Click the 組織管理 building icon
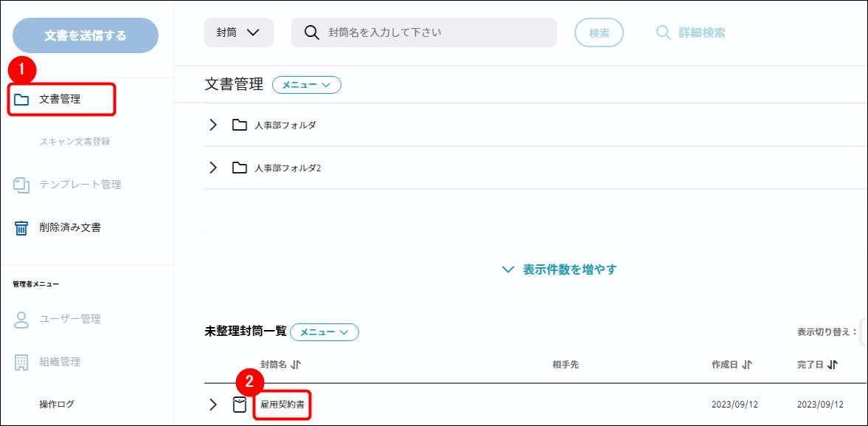Viewport: 868px width, 426px height. click(21, 362)
